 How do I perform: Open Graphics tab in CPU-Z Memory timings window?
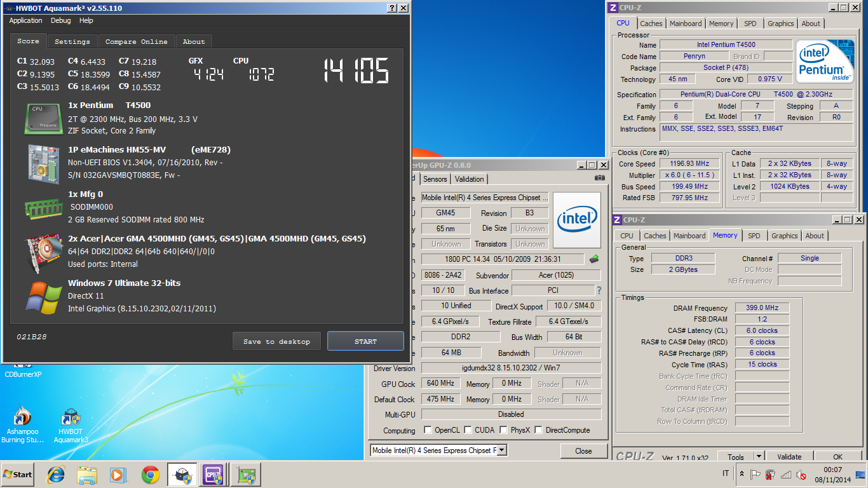[x=785, y=236]
